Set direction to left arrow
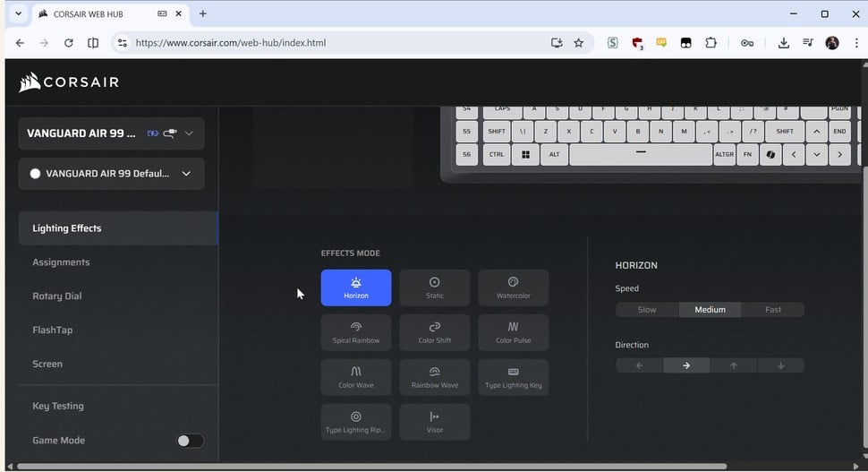This screenshot has height=472, width=868. coord(639,365)
